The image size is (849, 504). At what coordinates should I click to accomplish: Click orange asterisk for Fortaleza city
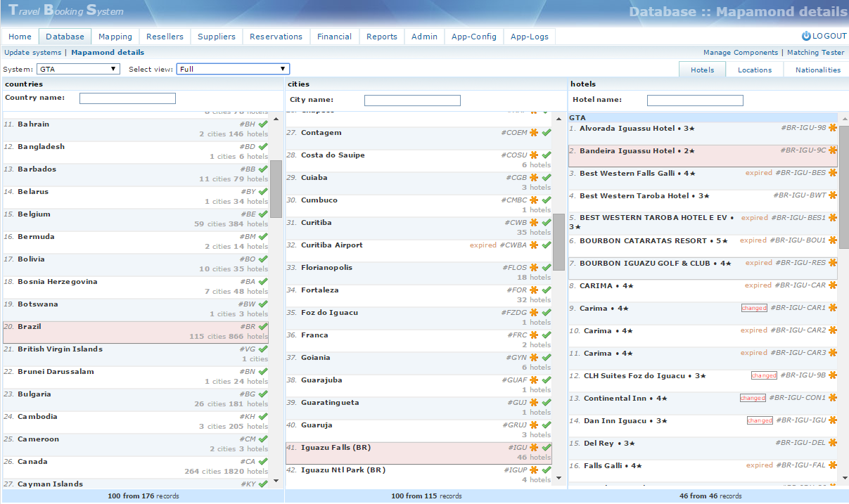(534, 290)
